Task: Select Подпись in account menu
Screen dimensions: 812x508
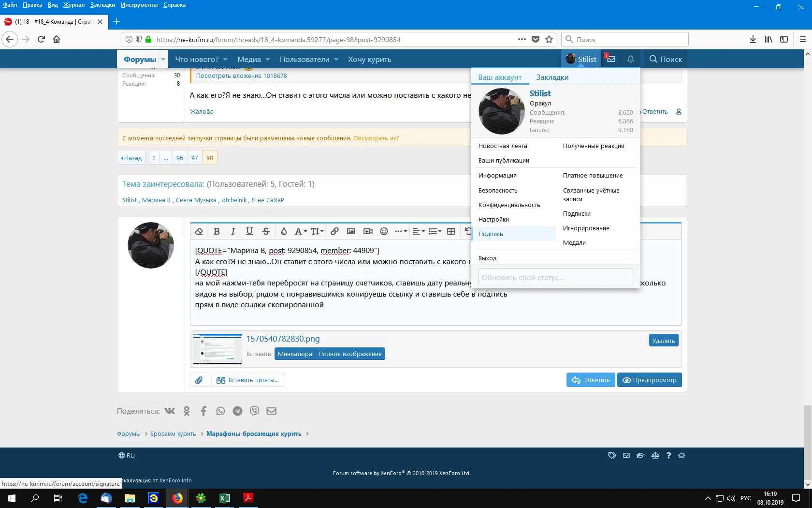Action: (x=491, y=234)
